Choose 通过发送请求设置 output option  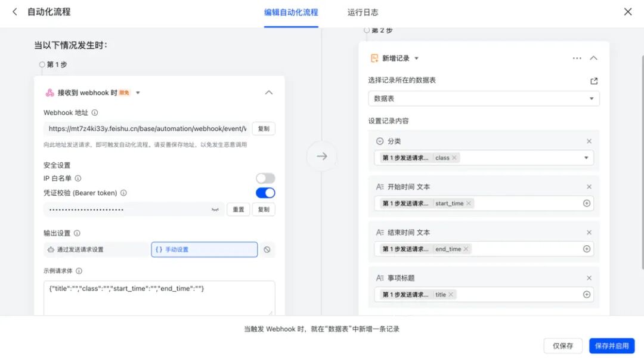pyautogui.click(x=97, y=249)
